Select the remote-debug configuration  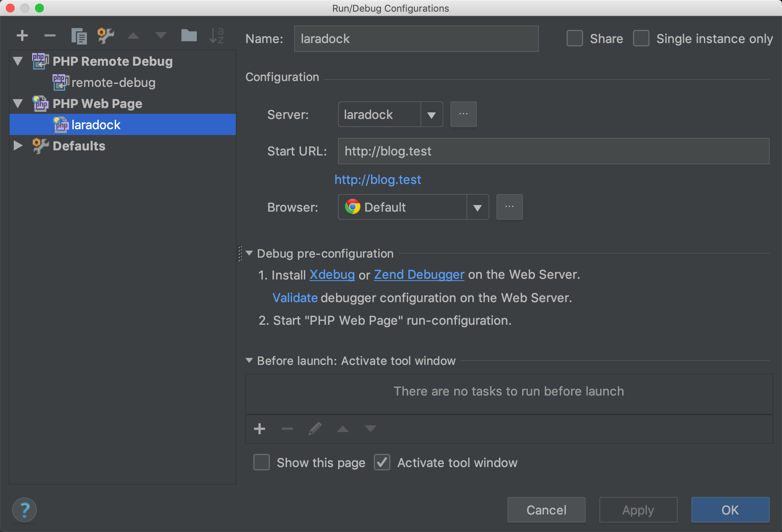pyautogui.click(x=113, y=83)
